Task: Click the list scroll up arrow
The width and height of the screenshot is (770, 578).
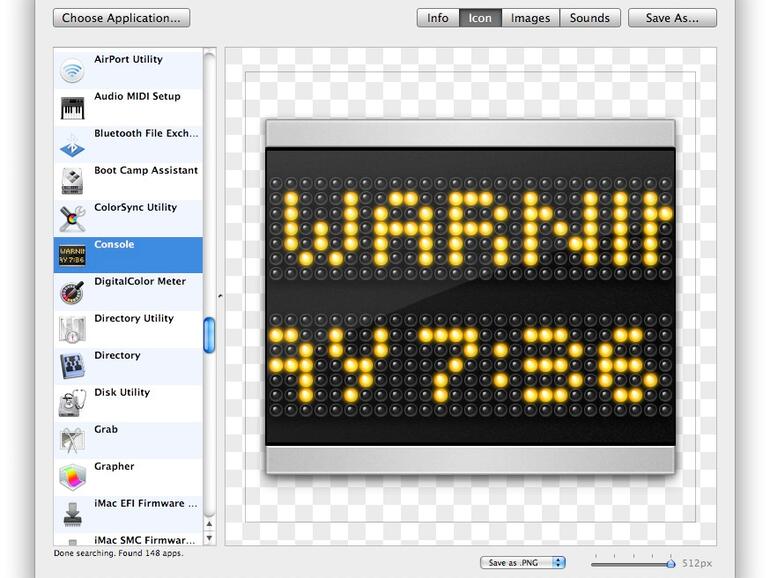Action: tap(210, 524)
